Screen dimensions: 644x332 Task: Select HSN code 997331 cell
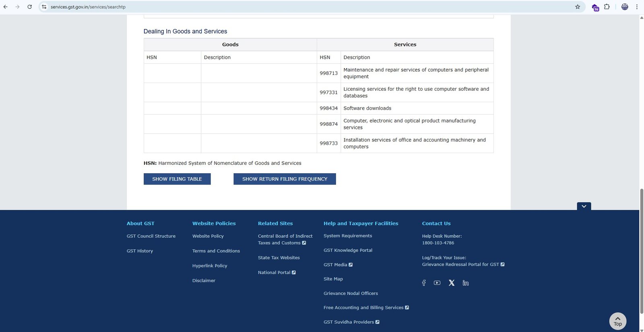329,92
